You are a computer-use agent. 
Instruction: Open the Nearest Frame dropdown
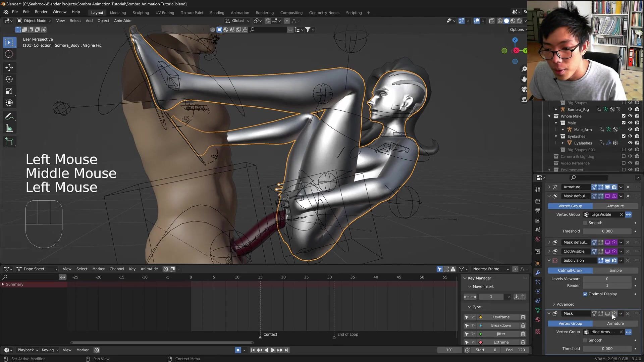tap(490, 269)
